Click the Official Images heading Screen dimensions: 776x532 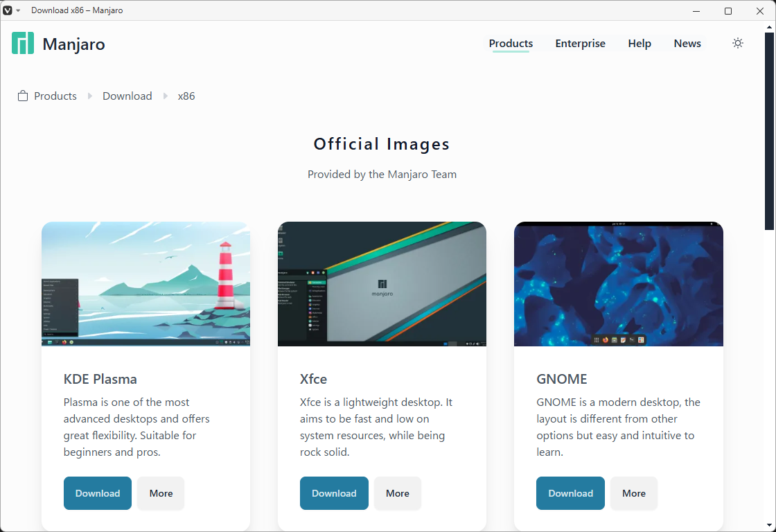(382, 144)
